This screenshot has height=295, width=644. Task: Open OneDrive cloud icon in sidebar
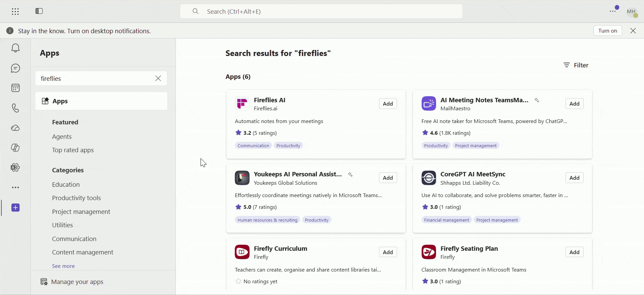(x=15, y=128)
